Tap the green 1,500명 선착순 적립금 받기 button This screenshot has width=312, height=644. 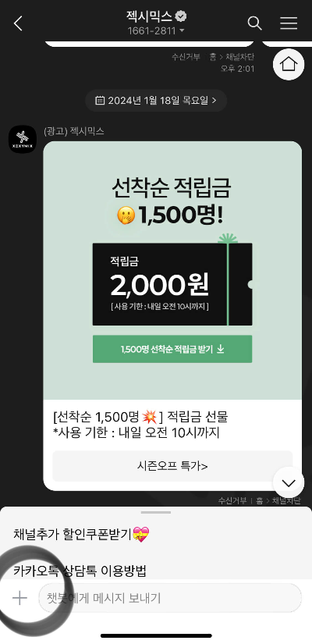click(x=172, y=349)
